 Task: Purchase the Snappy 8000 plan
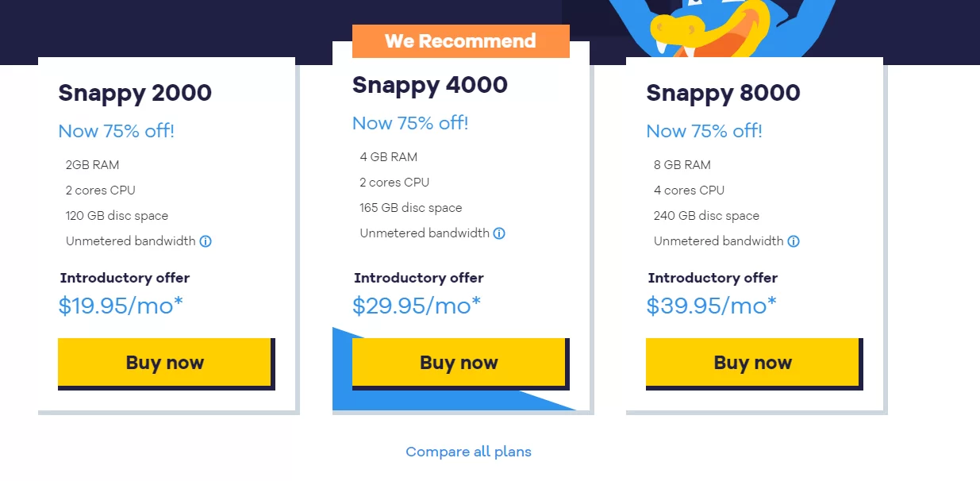point(752,363)
